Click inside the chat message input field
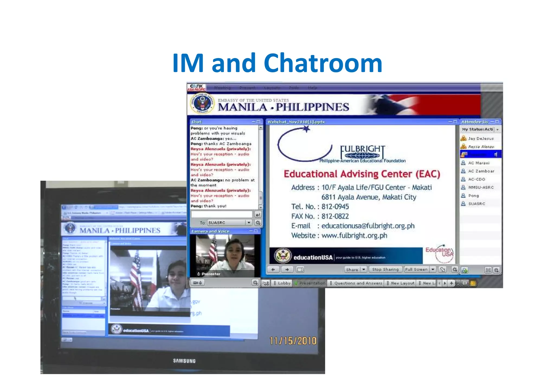The width and height of the screenshot is (555, 392). click(x=222, y=214)
